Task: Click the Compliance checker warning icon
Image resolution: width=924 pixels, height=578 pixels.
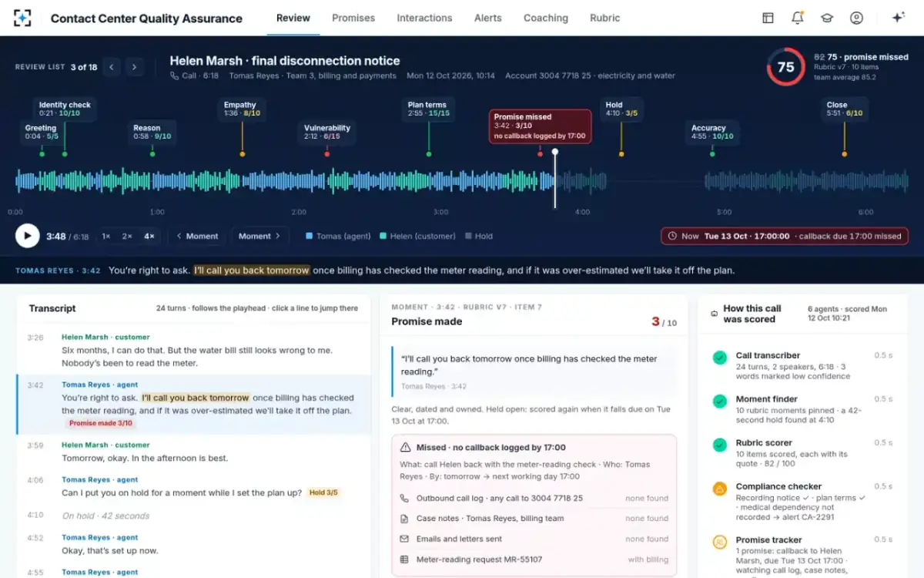Action: pos(719,489)
